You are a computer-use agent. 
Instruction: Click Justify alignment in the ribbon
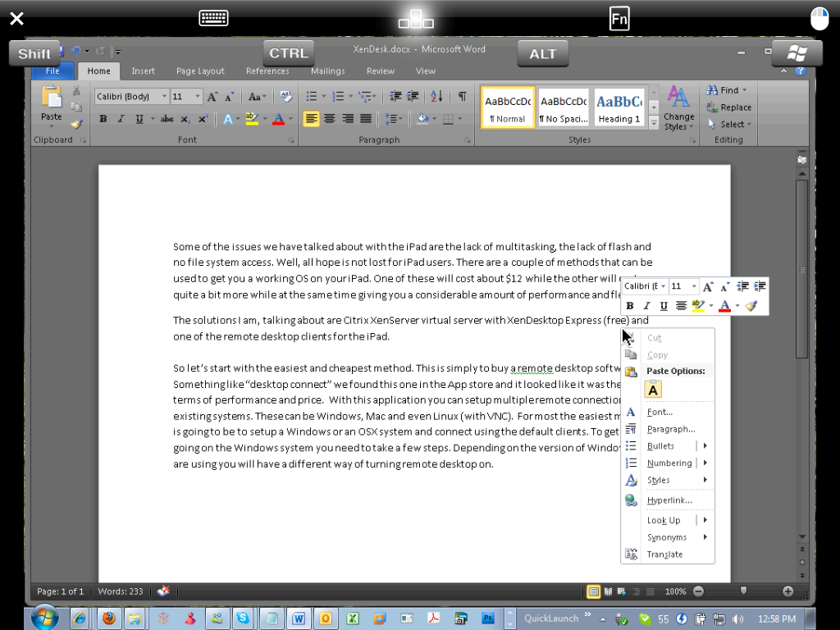coord(366,118)
